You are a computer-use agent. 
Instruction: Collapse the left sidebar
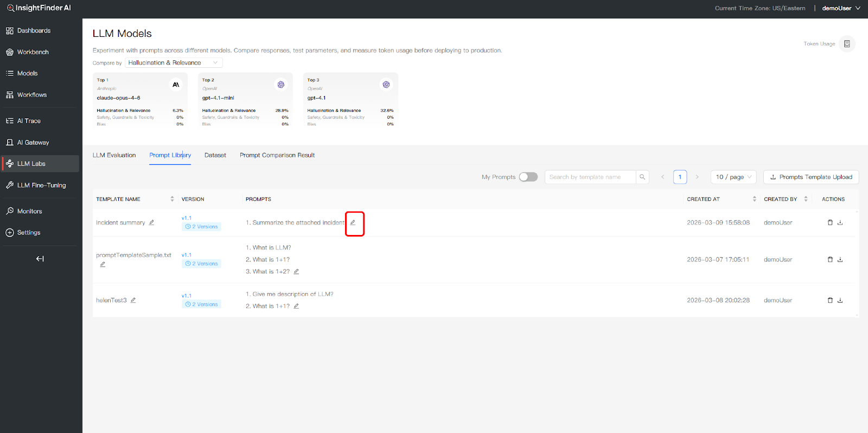click(x=40, y=259)
